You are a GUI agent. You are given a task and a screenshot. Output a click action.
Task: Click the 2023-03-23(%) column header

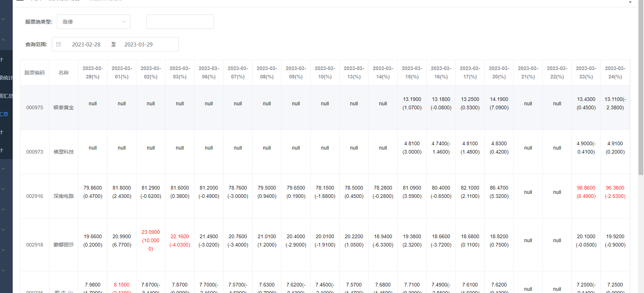[x=586, y=73]
